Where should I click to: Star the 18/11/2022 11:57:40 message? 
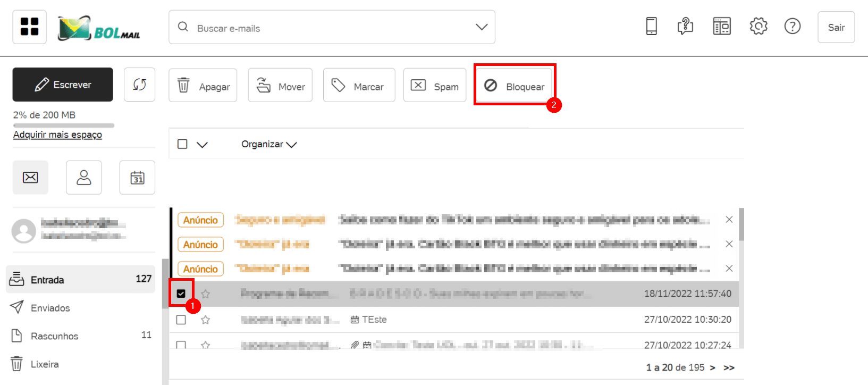206,294
